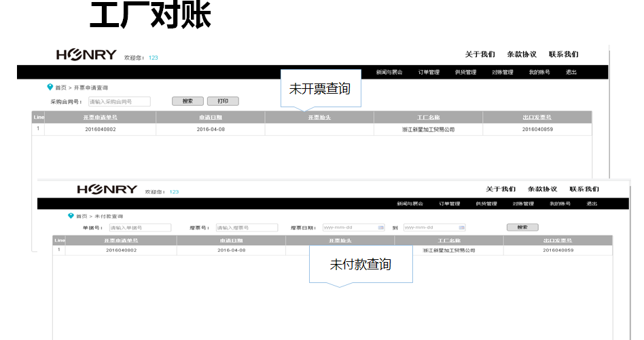The image size is (644, 340).
Task: Select cell 2016040802 in the 未付款查询 table
Action: point(121,250)
